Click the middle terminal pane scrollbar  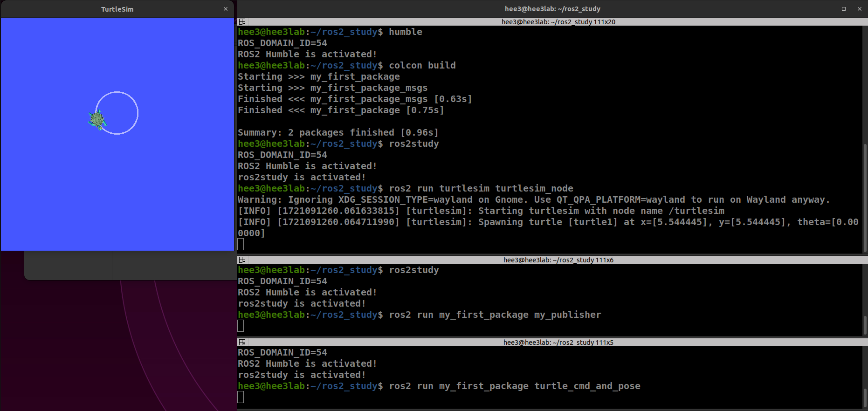[x=865, y=325]
